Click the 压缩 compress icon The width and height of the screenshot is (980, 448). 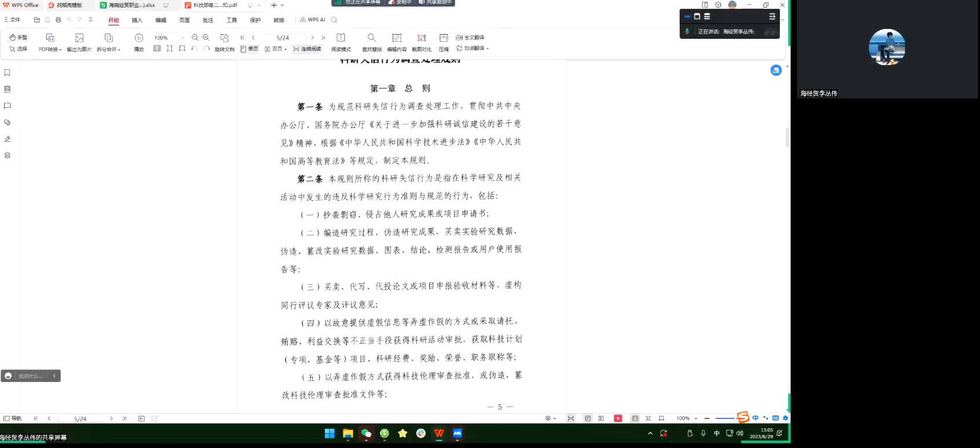(444, 38)
